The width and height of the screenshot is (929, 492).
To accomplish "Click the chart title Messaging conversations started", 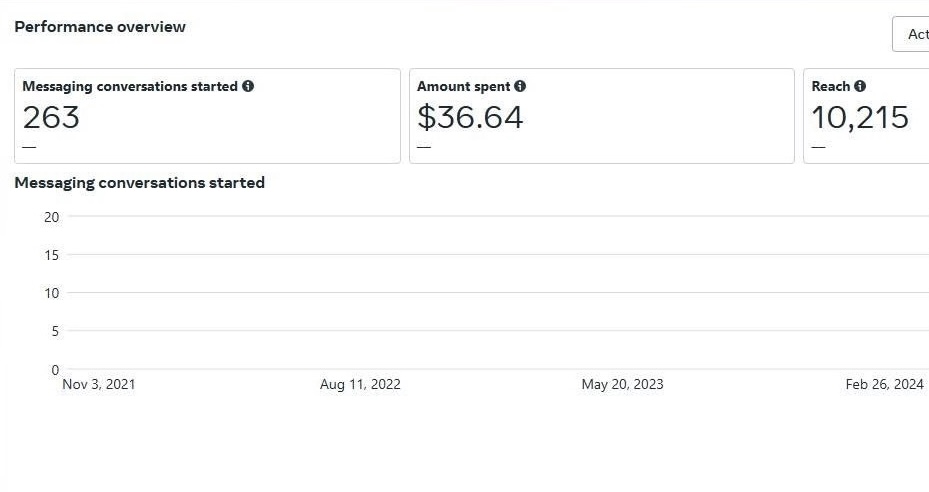I will click(x=139, y=183).
